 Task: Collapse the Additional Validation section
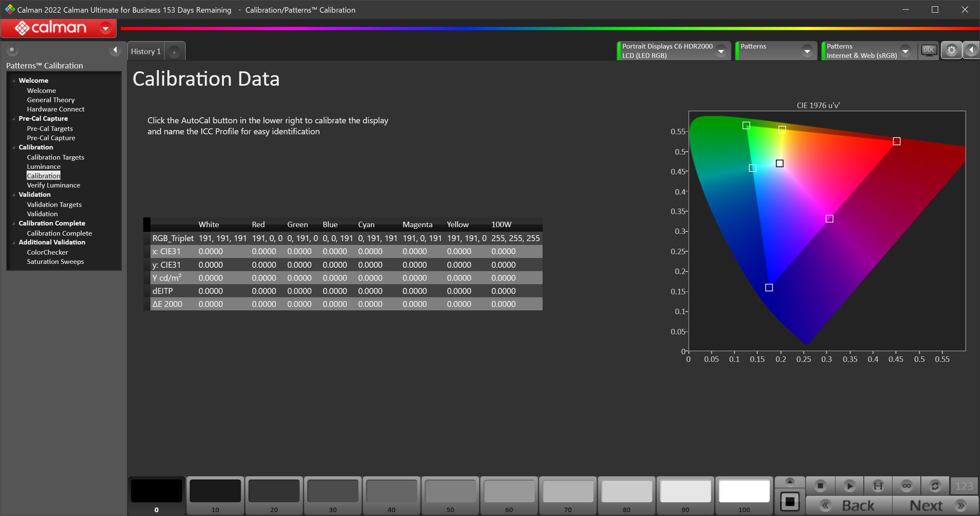point(14,242)
